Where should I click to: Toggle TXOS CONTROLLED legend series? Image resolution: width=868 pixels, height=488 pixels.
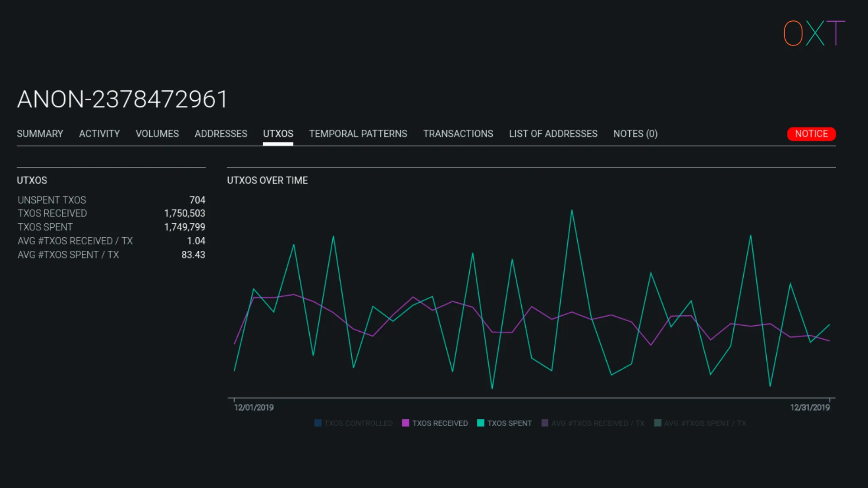358,423
